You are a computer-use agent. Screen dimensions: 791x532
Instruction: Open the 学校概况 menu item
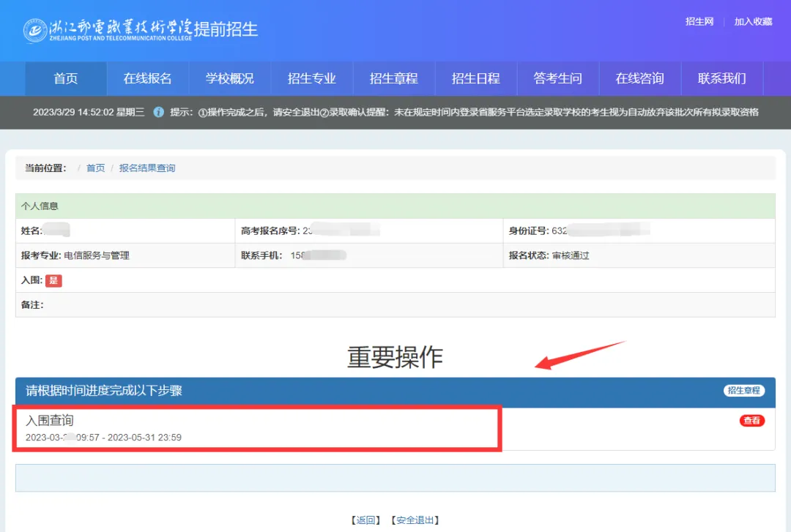pyautogui.click(x=230, y=78)
